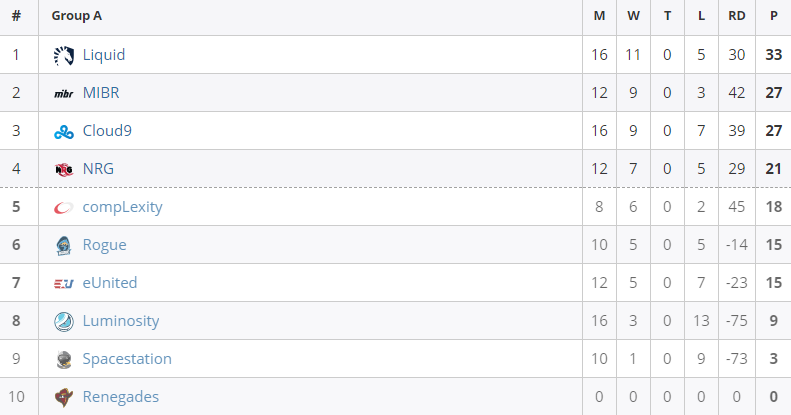Click the eUnited team logo icon
791x415 pixels.
[x=64, y=284]
